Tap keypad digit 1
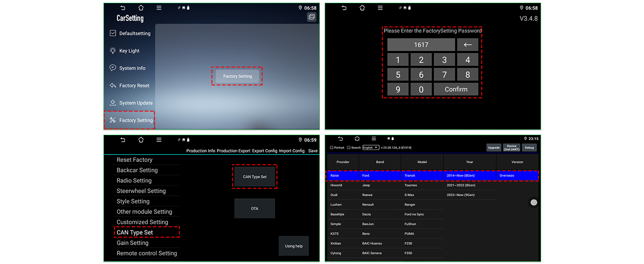This screenshot has height=264, width=644. 398,60
